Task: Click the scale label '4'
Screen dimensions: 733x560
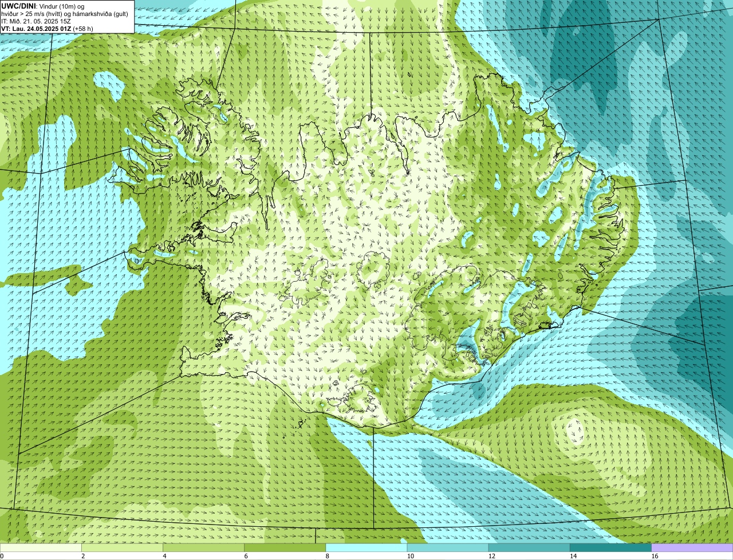Action: tap(164, 556)
